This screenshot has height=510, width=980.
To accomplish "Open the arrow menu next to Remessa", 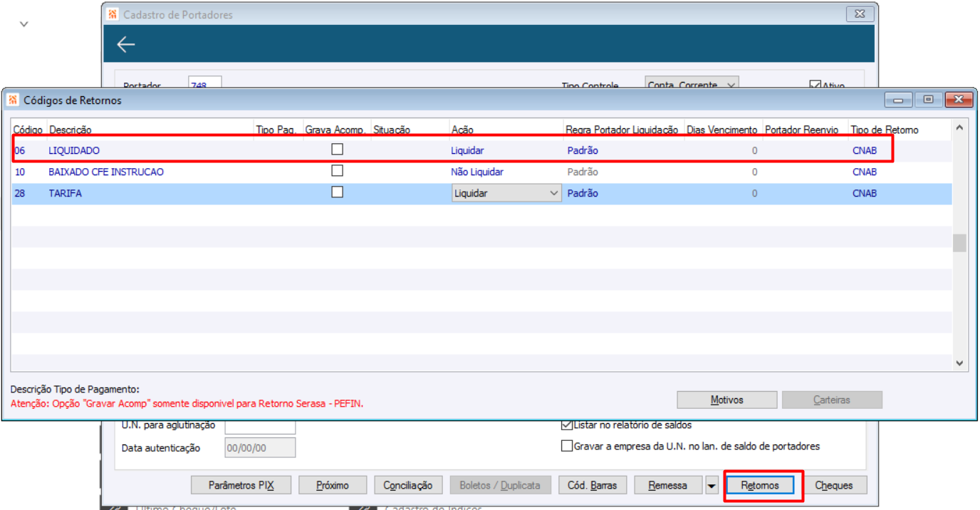I will click(712, 486).
